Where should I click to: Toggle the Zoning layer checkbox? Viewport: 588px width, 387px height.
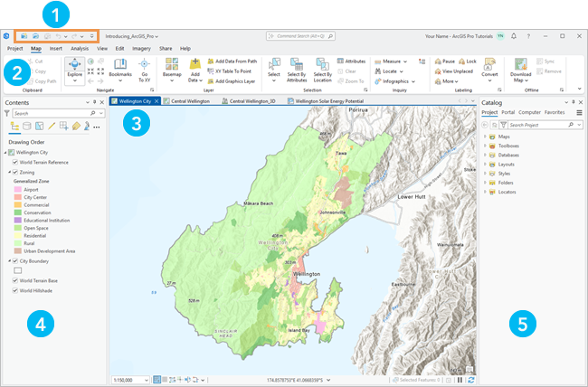click(x=16, y=171)
